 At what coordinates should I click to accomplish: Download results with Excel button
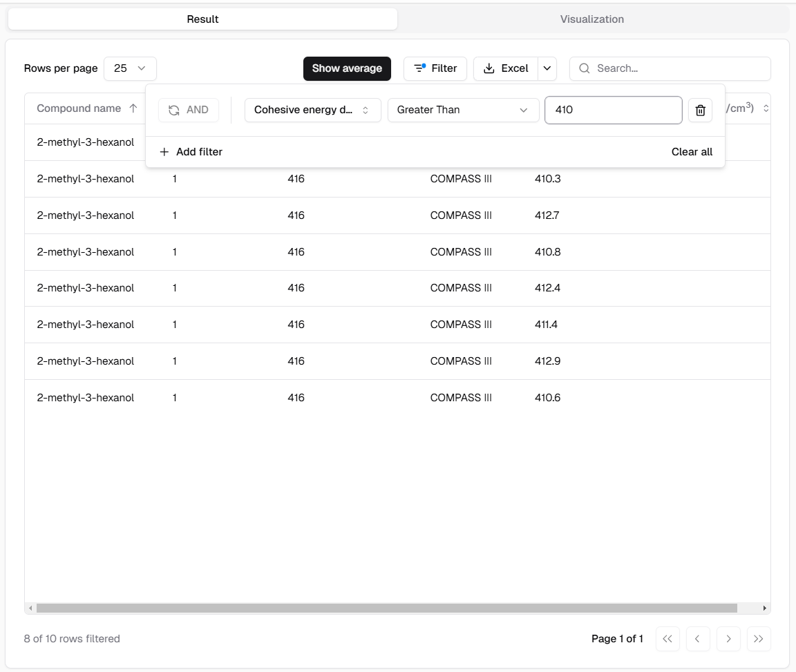pyautogui.click(x=506, y=68)
